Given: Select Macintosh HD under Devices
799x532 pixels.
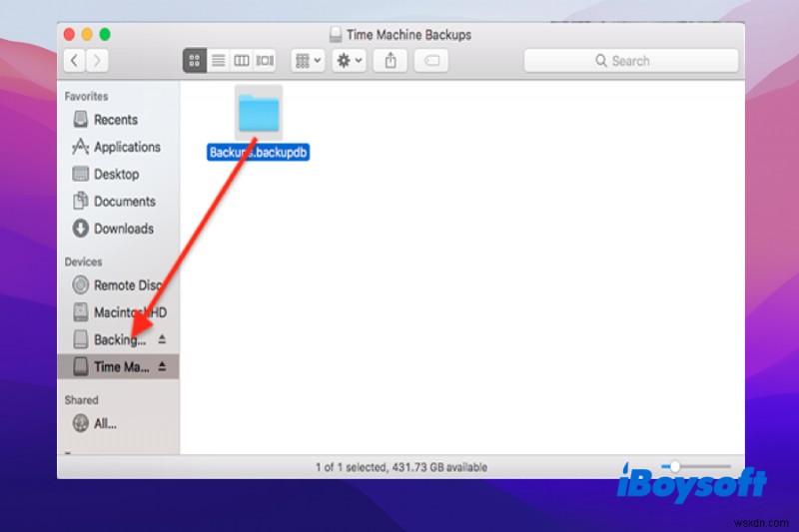Looking at the screenshot, I should [118, 312].
